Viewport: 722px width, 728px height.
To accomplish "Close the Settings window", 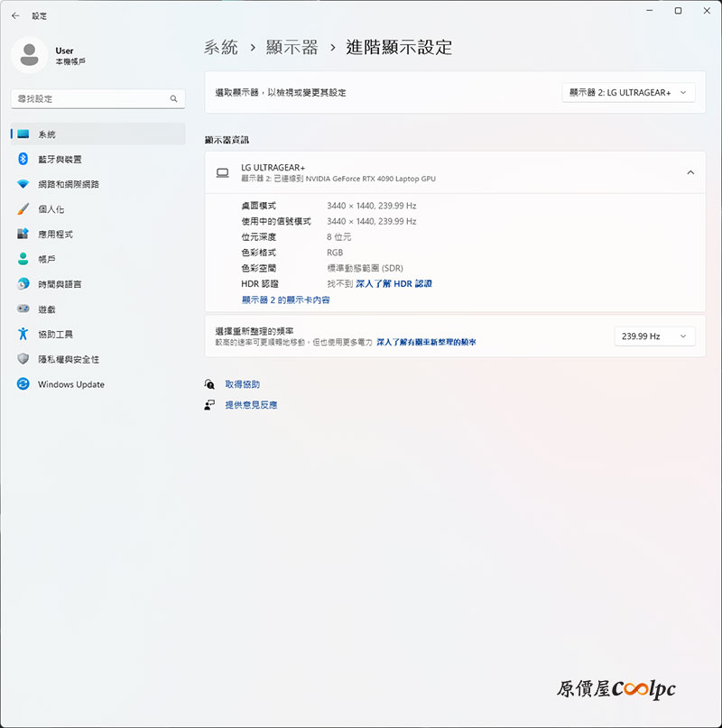I will (x=707, y=10).
